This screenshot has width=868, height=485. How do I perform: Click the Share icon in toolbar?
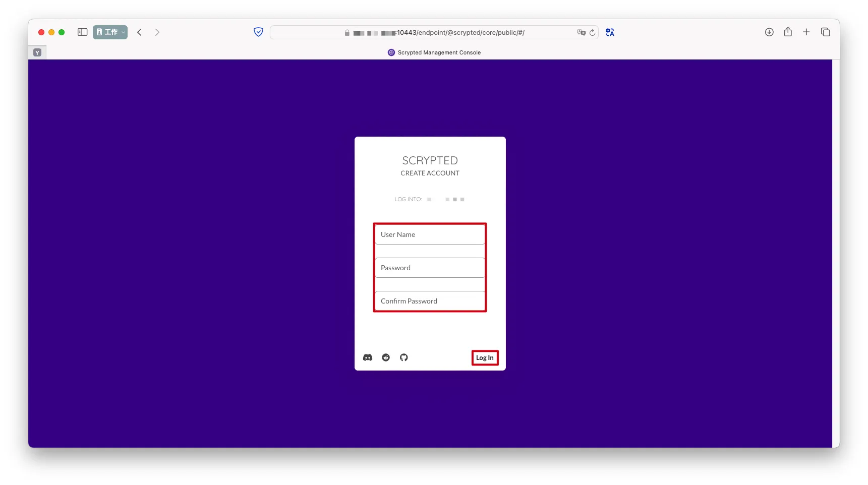point(788,32)
